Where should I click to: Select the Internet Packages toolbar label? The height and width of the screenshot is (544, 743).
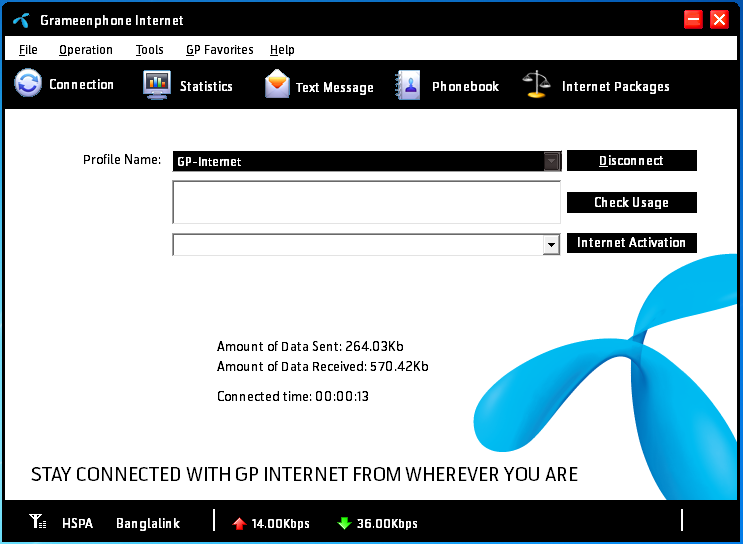616,87
